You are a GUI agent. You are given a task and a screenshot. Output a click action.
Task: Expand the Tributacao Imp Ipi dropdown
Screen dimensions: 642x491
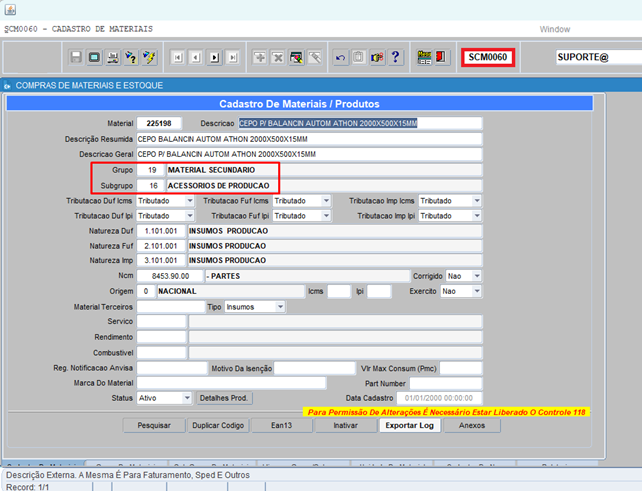pos(477,216)
